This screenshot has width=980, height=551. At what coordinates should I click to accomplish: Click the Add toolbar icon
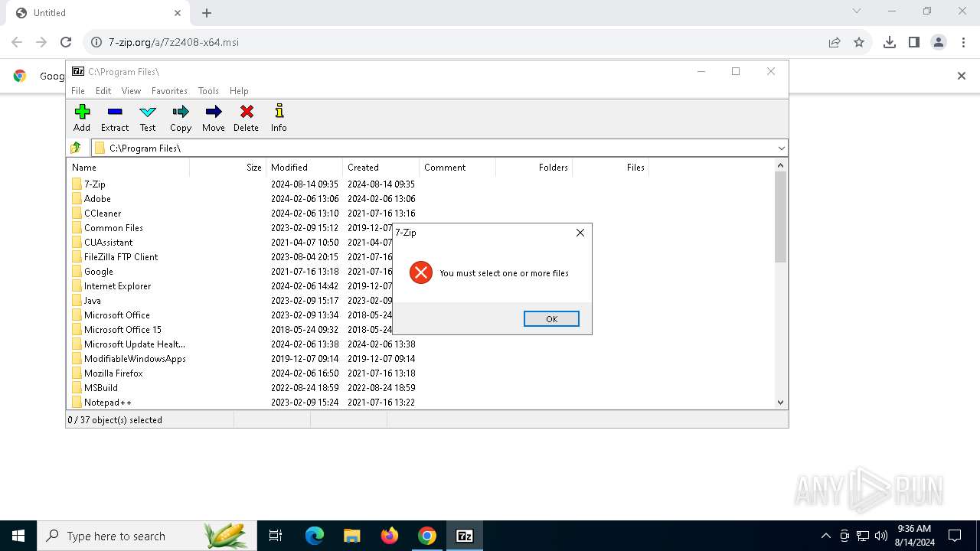point(82,119)
